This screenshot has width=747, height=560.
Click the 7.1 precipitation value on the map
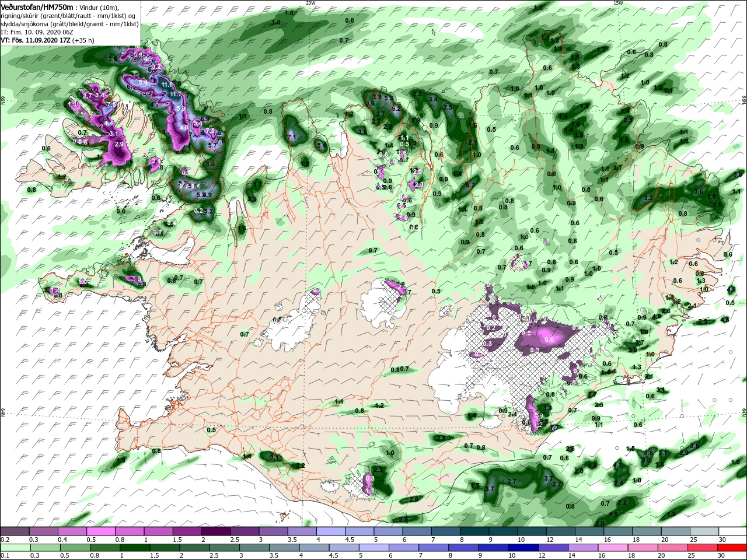[x=292, y=137]
